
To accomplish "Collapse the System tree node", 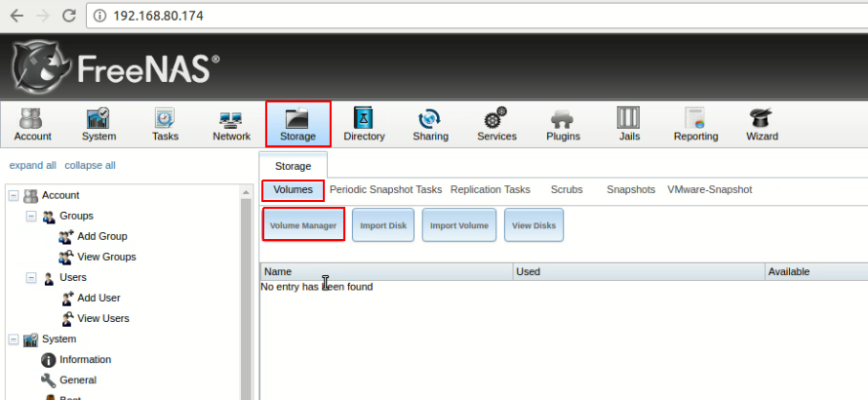I will [14, 340].
